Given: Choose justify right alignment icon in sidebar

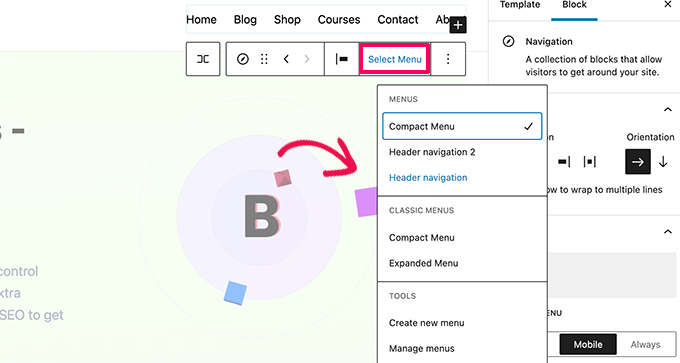Looking at the screenshot, I should click(564, 162).
